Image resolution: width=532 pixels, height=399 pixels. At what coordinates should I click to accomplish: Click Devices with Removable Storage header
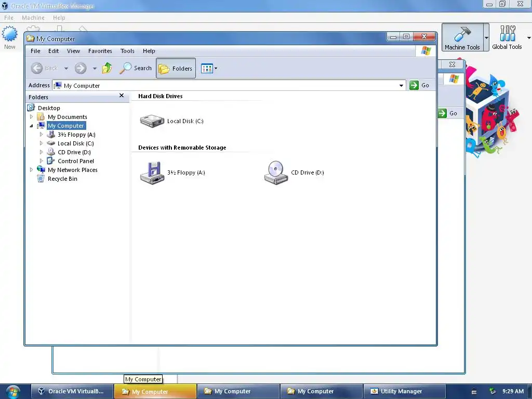point(182,148)
